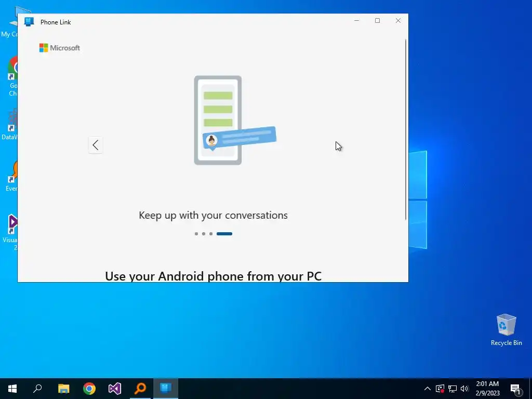This screenshot has width=532, height=399.
Task: Maximize the Phone Link window
Action: tap(377, 21)
